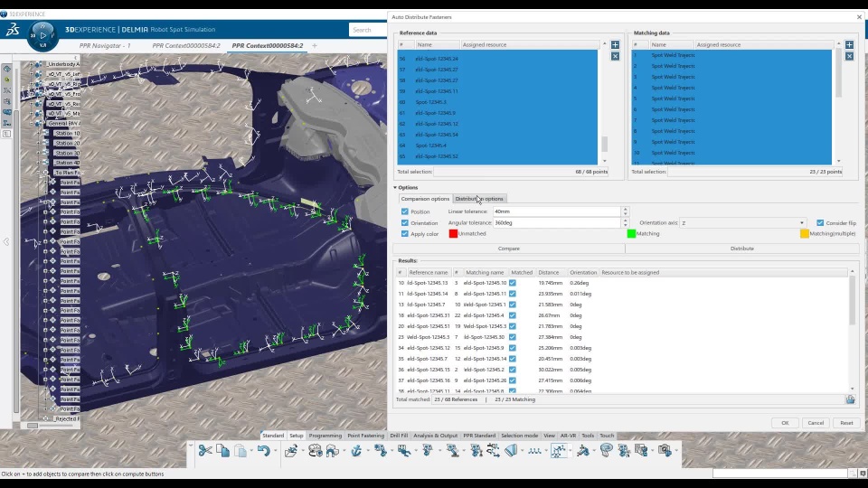Image resolution: width=868 pixels, height=488 pixels.
Task: Switch to the Distribution options tab
Action: click(479, 199)
